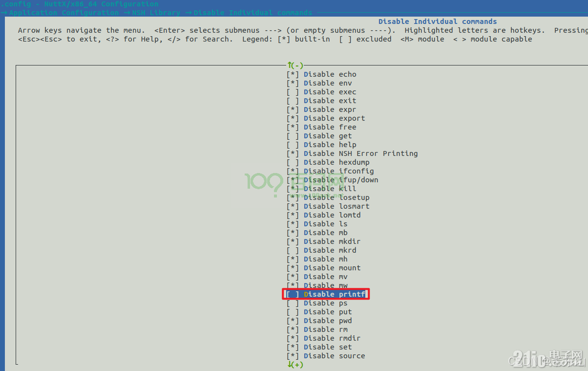Enable the Disable exit option
588x371 pixels.
click(321, 101)
